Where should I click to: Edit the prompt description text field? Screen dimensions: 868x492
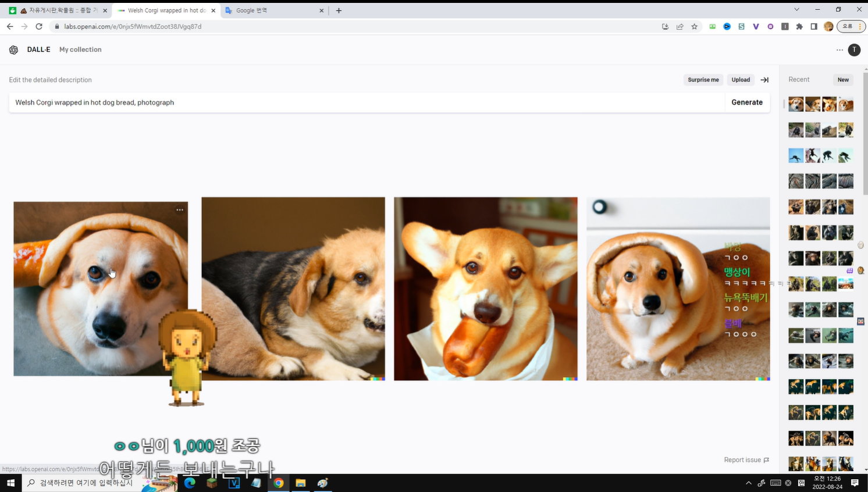click(x=367, y=102)
